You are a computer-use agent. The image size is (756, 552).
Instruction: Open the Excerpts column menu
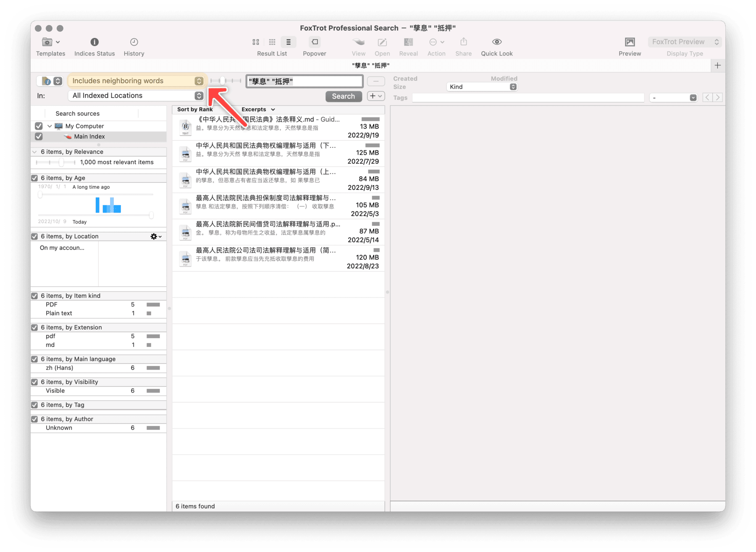[x=259, y=109]
